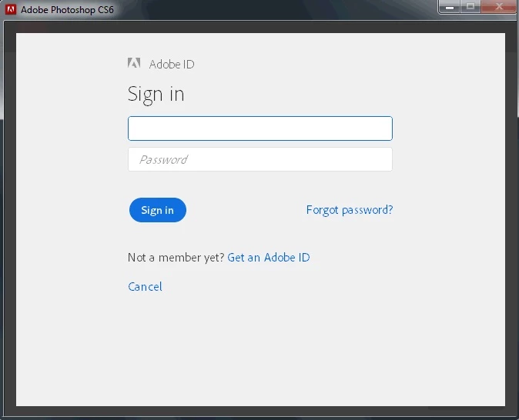Click the Adobe logo beside Adobe ID
The height and width of the screenshot is (420, 519).
(134, 63)
